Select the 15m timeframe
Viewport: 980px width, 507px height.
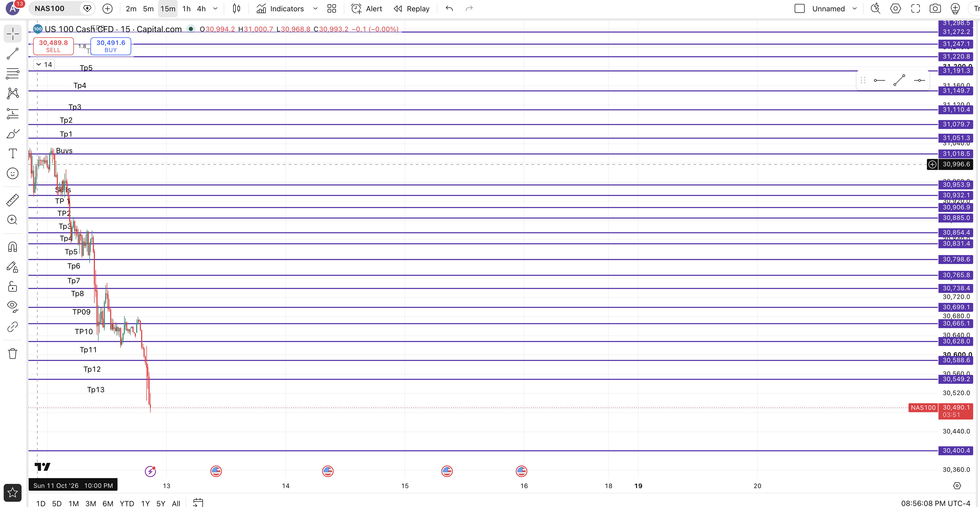point(168,8)
